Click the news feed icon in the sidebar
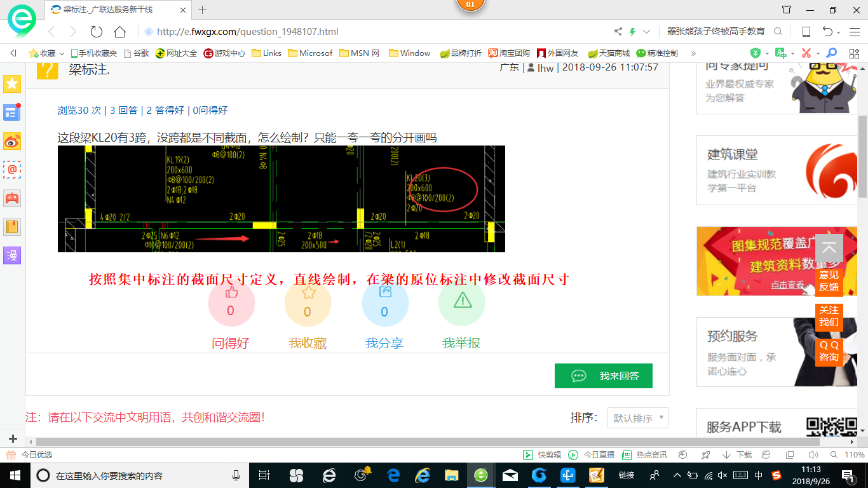Image resolution: width=868 pixels, height=488 pixels. tap(12, 112)
